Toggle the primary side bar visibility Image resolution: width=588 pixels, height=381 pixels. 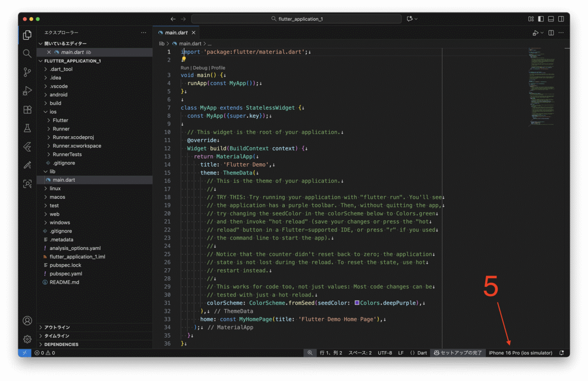541,19
